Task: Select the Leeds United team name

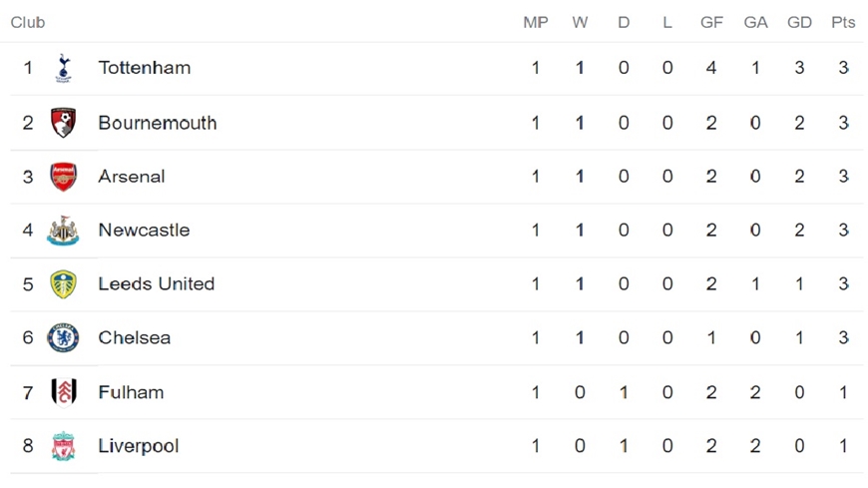Action: pyautogui.click(x=156, y=283)
